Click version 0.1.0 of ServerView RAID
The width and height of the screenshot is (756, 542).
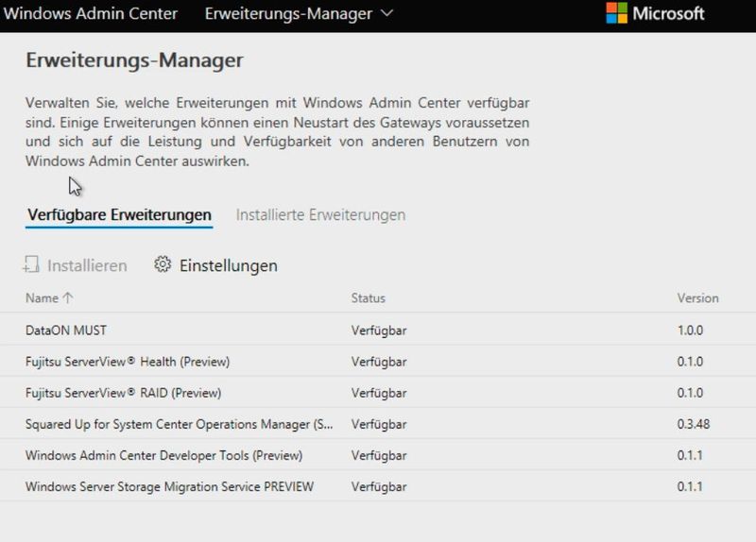690,393
